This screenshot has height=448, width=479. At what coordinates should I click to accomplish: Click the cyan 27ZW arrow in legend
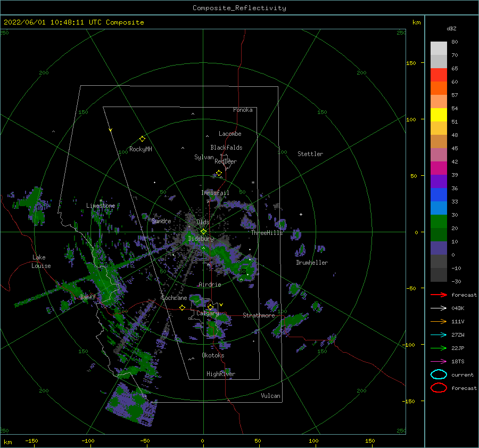(439, 335)
